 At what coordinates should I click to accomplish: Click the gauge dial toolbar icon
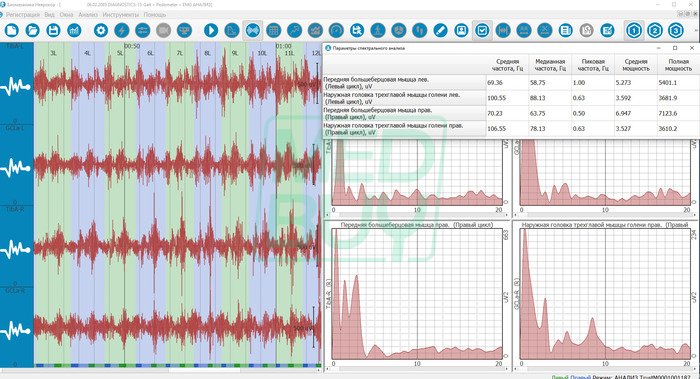click(336, 30)
